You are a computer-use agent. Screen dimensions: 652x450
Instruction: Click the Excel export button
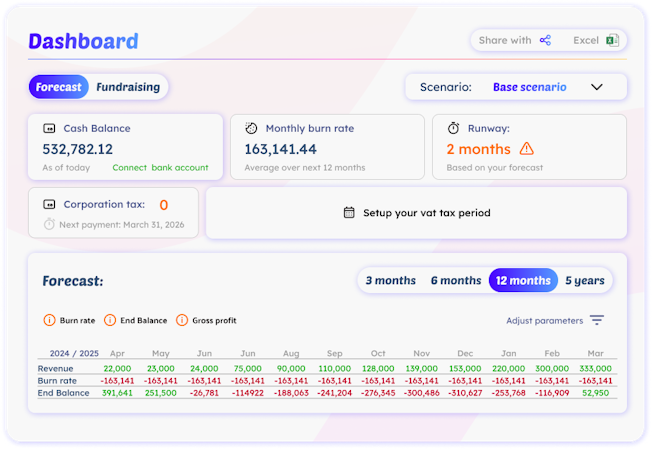point(596,40)
